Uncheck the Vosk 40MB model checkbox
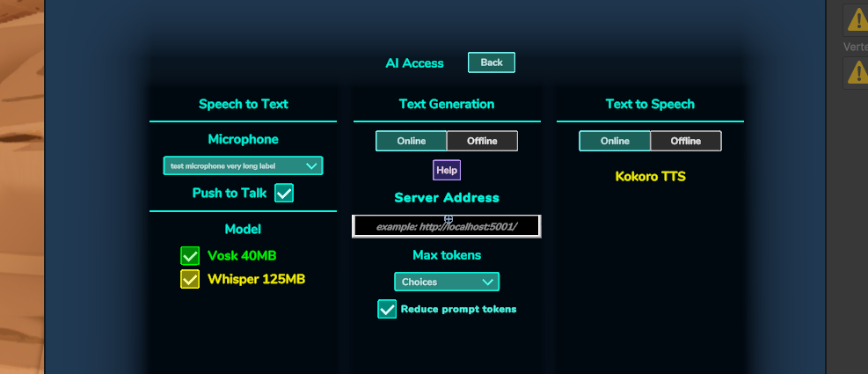The height and width of the screenshot is (374, 868). [190, 256]
